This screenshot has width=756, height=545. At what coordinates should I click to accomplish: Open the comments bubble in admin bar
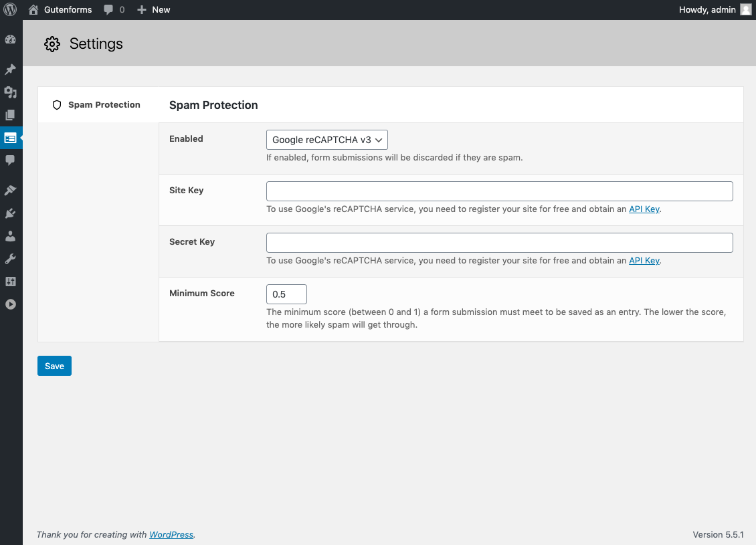pyautogui.click(x=114, y=9)
